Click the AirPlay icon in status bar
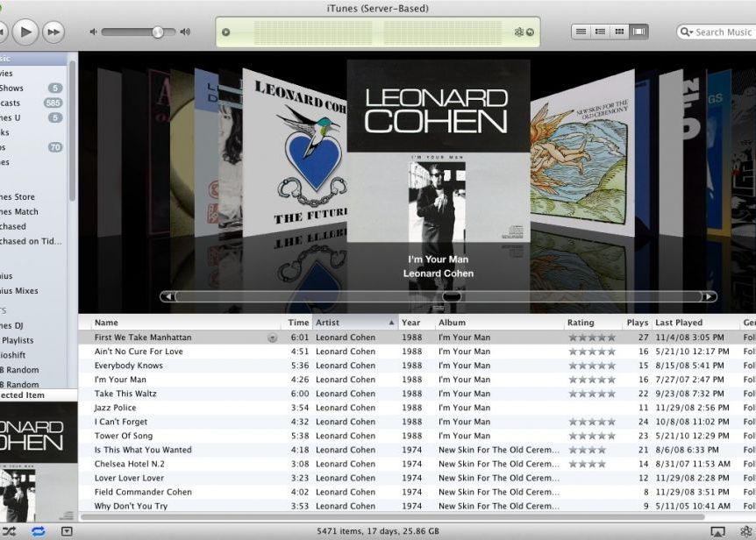 717,531
